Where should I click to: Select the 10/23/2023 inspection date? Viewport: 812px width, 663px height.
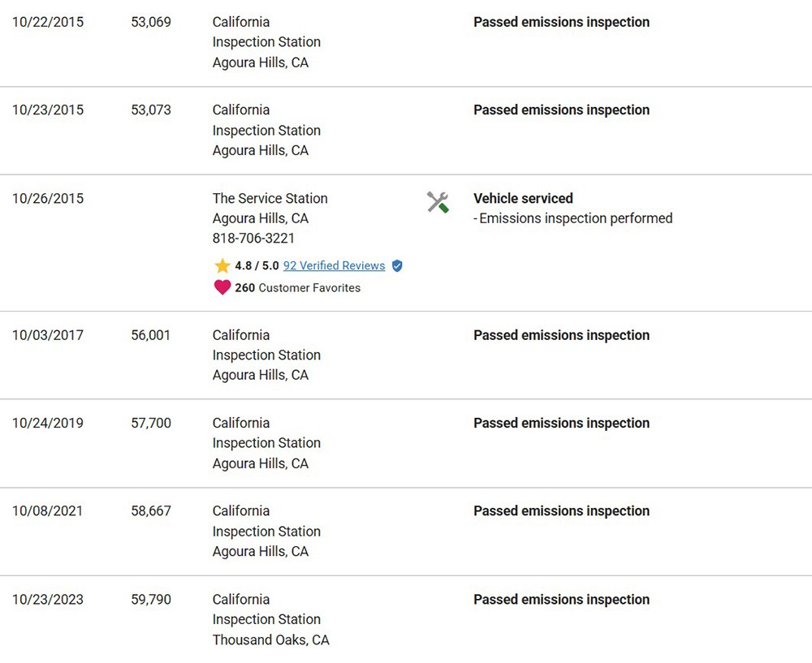pos(47,600)
